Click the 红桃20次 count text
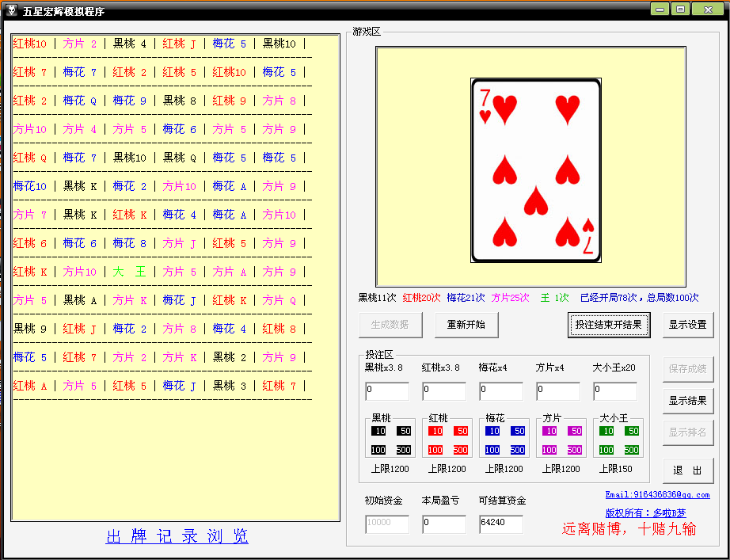The image size is (730, 560). (x=421, y=298)
